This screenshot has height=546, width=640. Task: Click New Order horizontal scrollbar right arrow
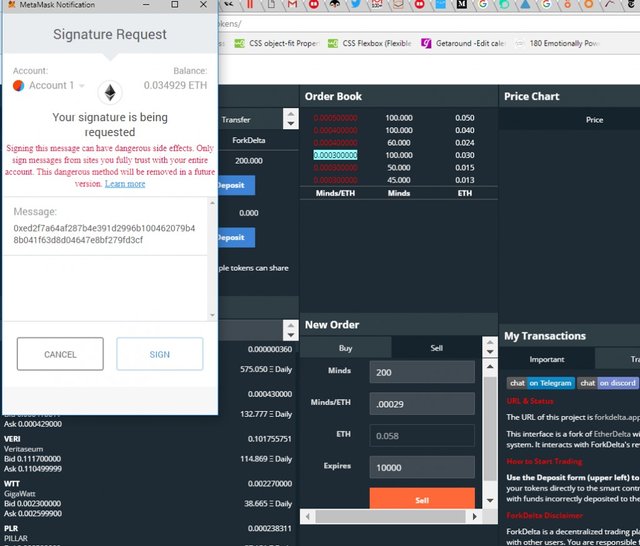(x=474, y=516)
